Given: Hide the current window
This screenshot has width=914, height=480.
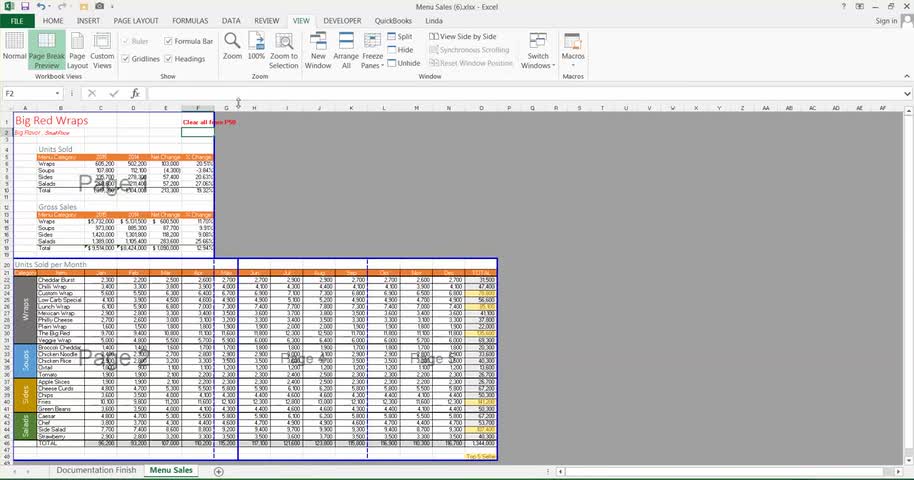Looking at the screenshot, I should tap(400, 50).
